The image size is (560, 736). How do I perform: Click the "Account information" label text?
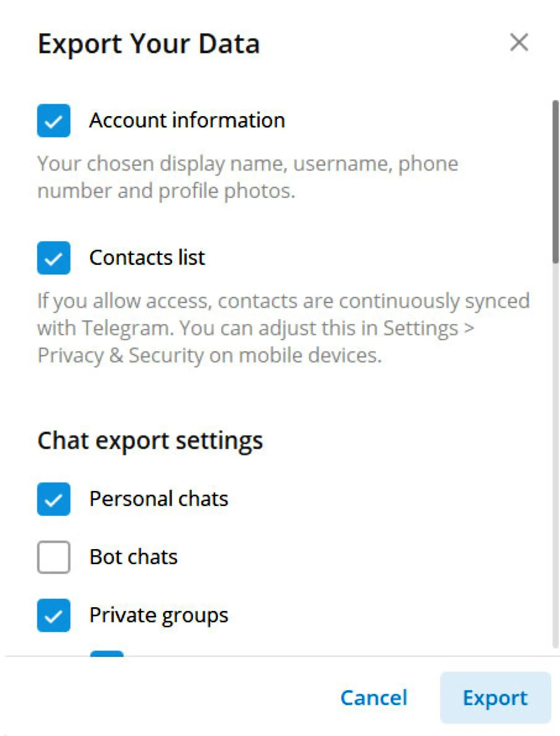tap(187, 121)
